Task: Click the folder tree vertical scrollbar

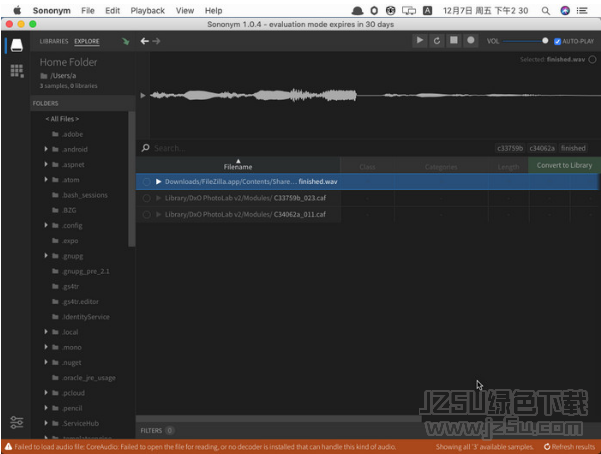Action: click(x=131, y=179)
